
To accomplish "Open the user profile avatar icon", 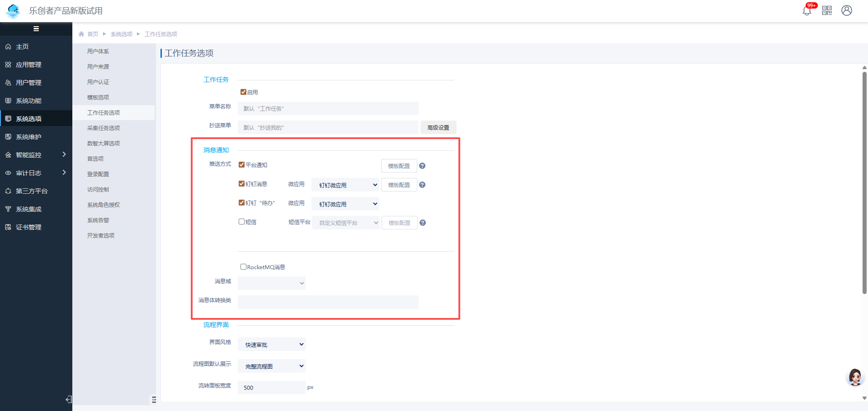I will click(847, 10).
